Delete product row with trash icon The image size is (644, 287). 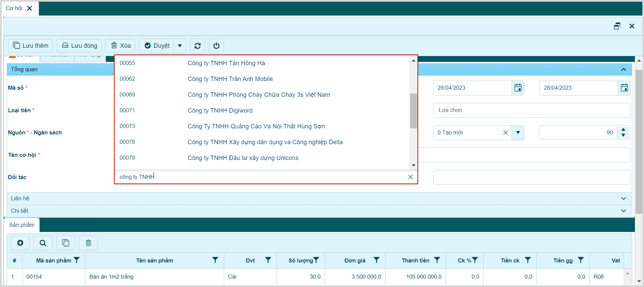(88, 243)
